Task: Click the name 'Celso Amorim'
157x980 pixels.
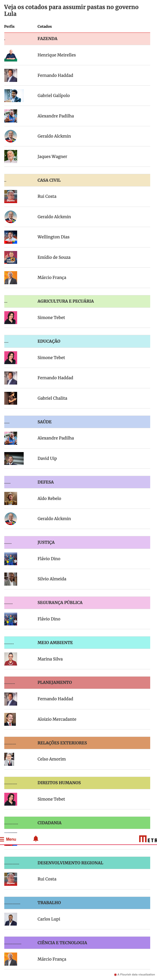Action: 51,759
